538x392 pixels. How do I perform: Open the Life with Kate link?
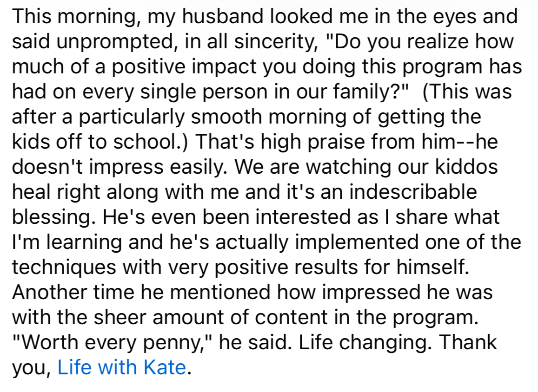coord(121,367)
